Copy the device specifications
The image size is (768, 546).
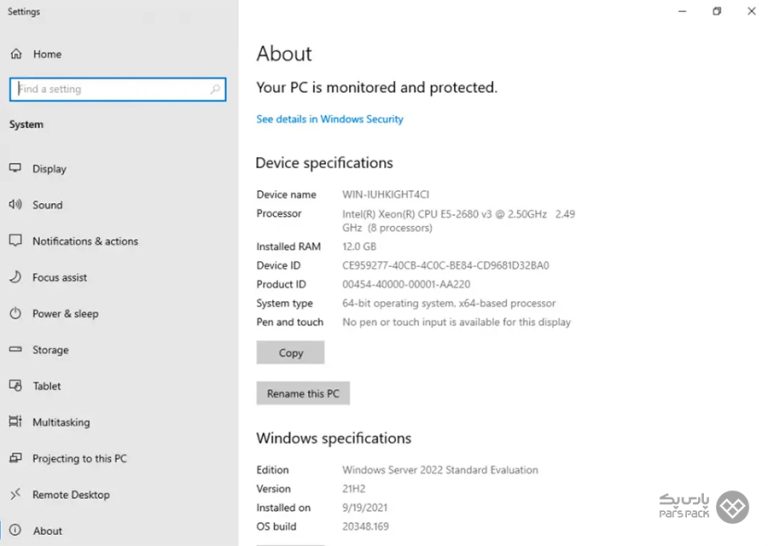click(290, 353)
